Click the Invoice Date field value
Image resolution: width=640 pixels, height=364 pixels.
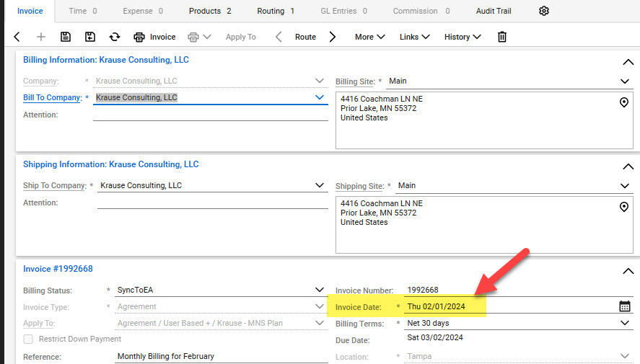tap(436, 306)
